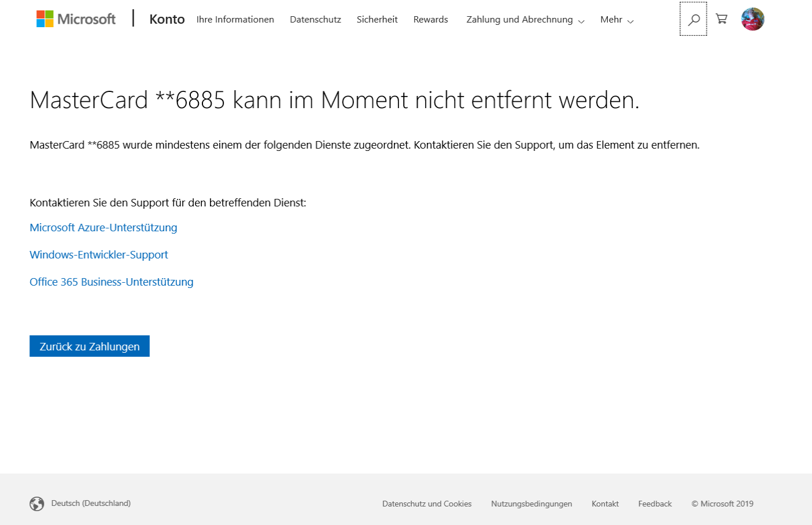Open Nutzungsbedingungen footer link
Screen dimensions: 812x525
(532, 504)
